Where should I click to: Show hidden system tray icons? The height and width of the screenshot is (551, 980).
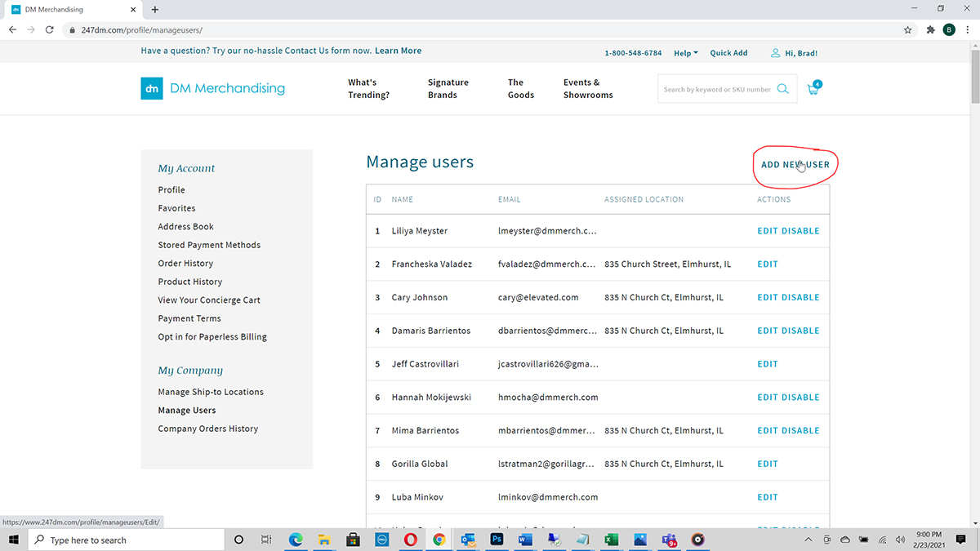[808, 540]
